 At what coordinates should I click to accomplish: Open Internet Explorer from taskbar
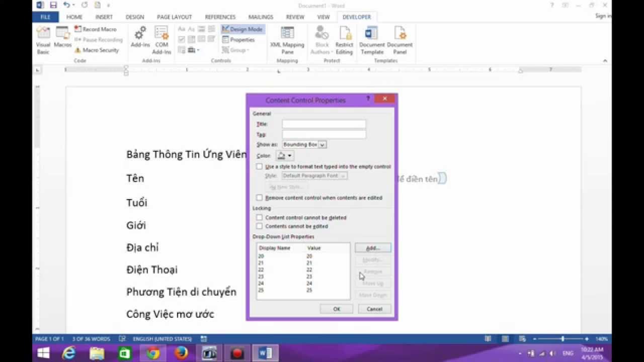tap(68, 353)
